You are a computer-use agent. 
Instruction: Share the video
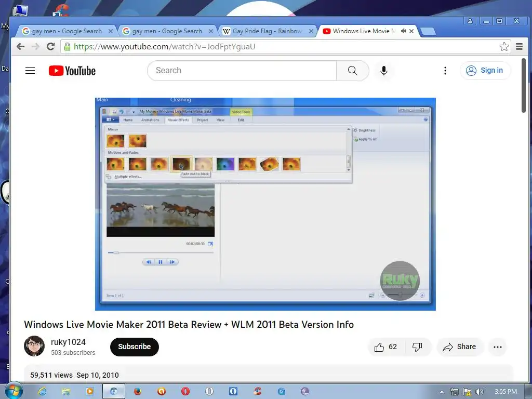tap(459, 347)
